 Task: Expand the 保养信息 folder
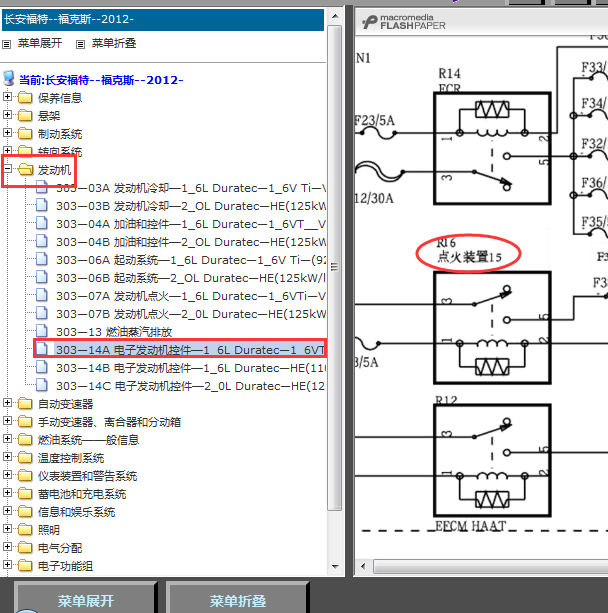[x=7, y=97]
